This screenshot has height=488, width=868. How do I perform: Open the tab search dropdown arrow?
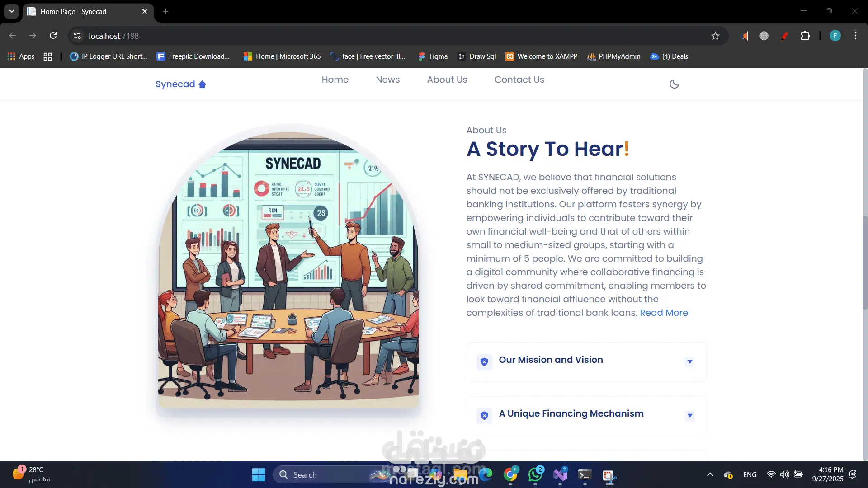coord(12,11)
